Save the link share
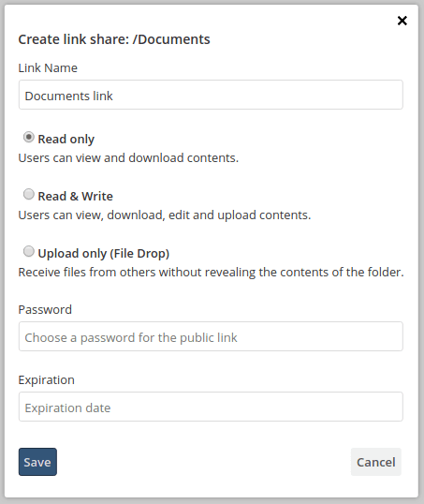The height and width of the screenshot is (504, 424). coord(37,462)
